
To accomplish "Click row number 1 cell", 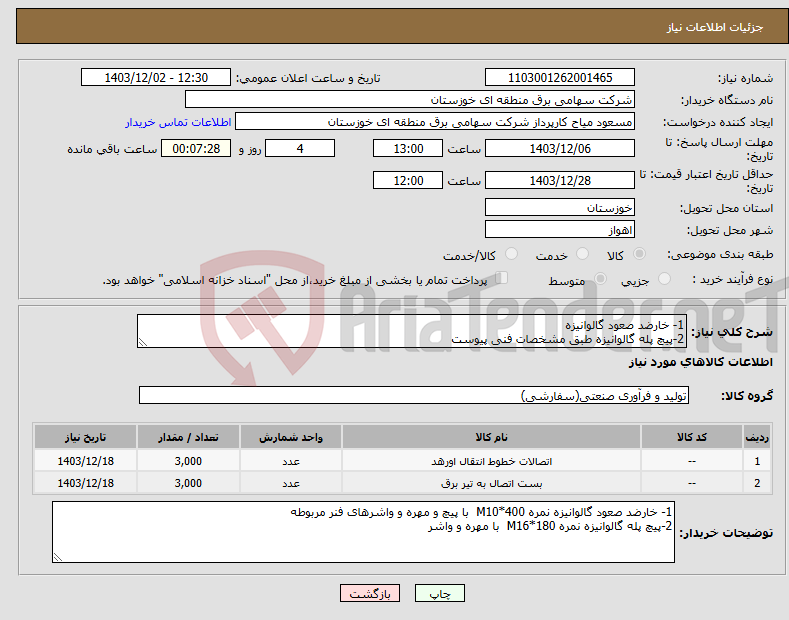I will pos(757,461).
